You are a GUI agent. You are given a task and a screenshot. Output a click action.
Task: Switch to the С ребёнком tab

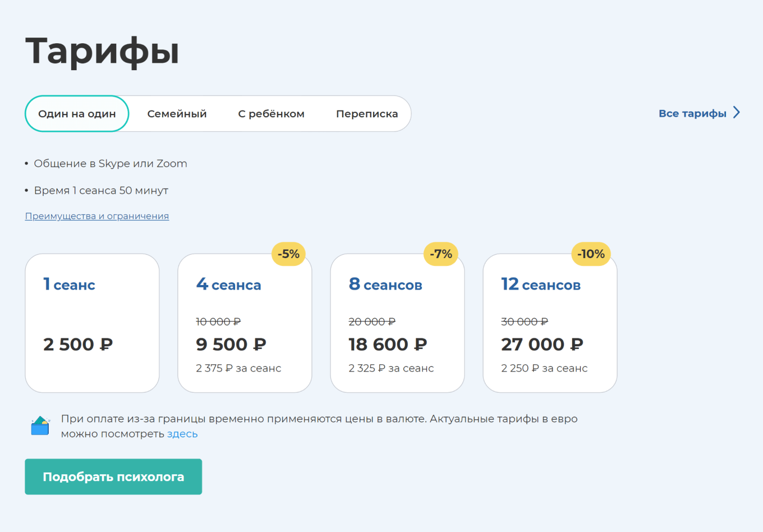[x=272, y=113]
